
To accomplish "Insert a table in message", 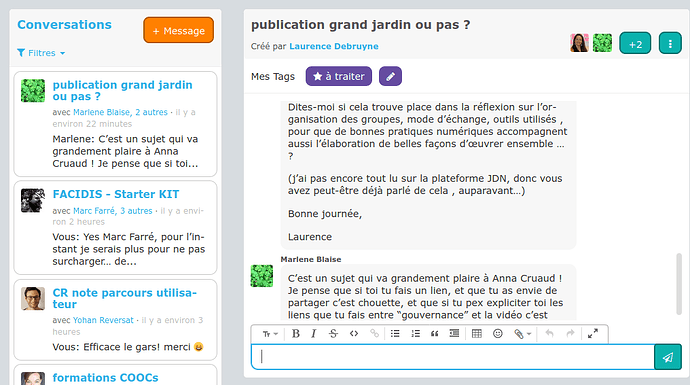I will tap(477, 334).
